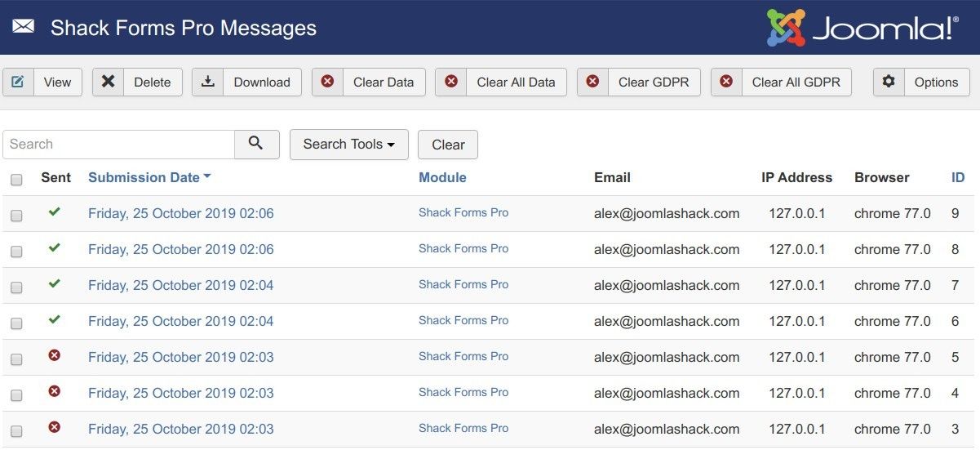Click the Clear All Data button label

(x=516, y=82)
